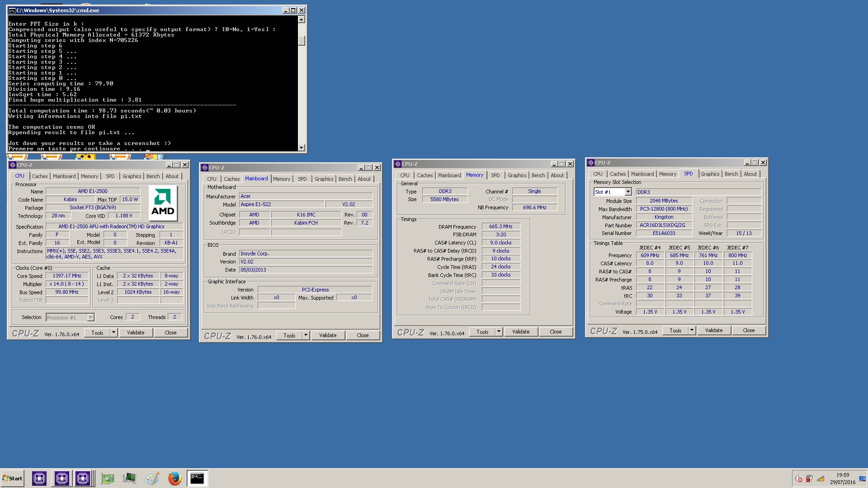
Task: Click the Max Bandwidth PC3-12800 field
Action: click(x=664, y=209)
